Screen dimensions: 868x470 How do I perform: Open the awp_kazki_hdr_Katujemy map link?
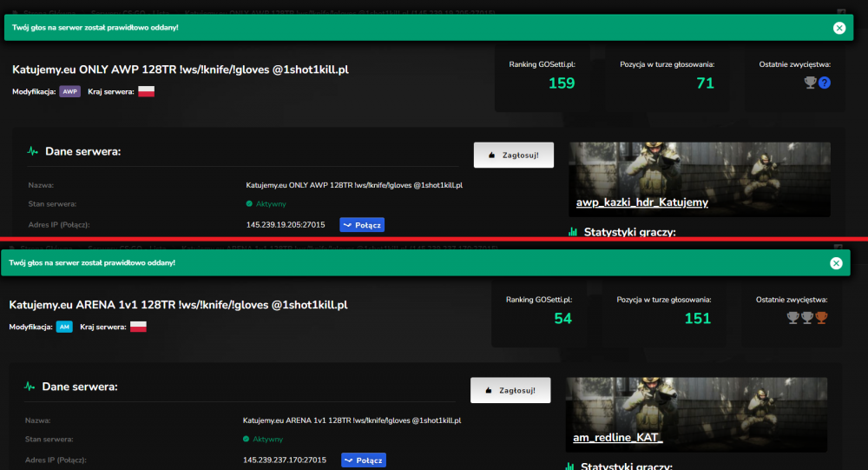pyautogui.click(x=642, y=202)
